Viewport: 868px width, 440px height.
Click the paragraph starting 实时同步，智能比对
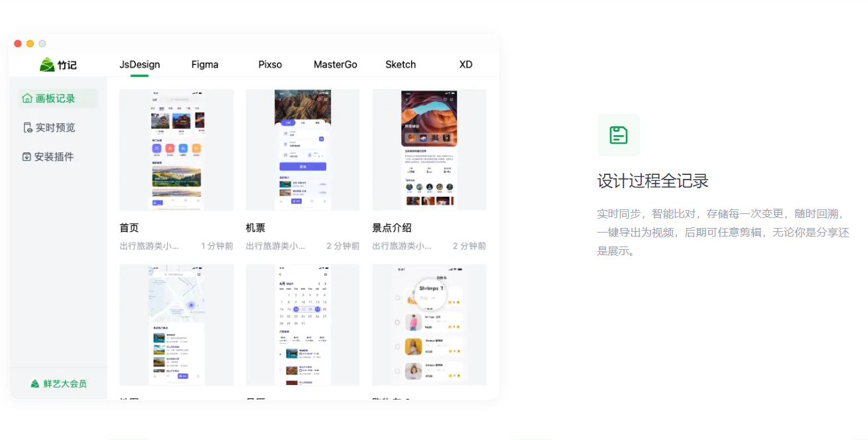[x=723, y=233]
